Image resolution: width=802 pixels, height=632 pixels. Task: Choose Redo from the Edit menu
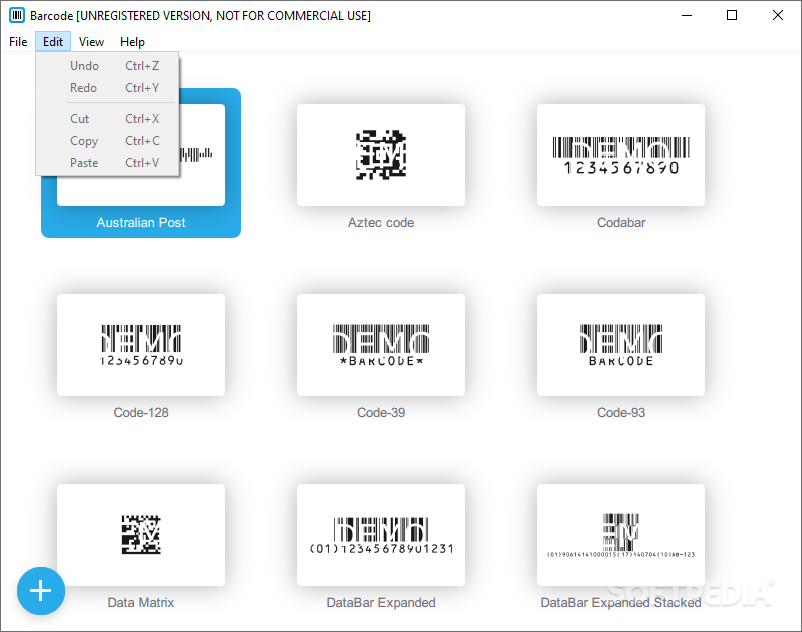click(107, 88)
